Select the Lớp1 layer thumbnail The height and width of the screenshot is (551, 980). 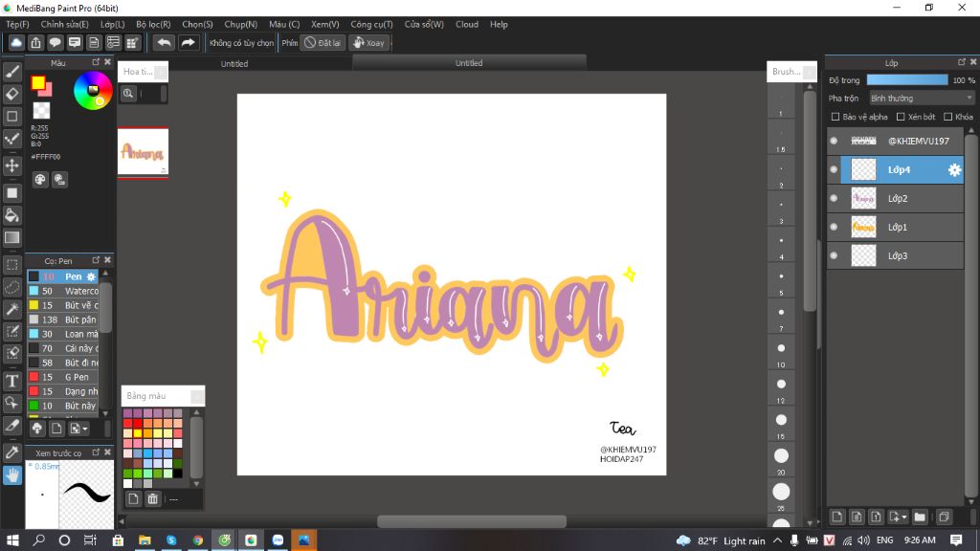864,228
